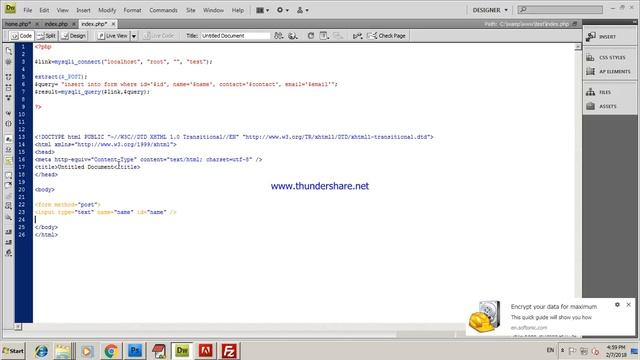
Task: Click Expand All in coding toolbar
Action: [x=9, y=98]
